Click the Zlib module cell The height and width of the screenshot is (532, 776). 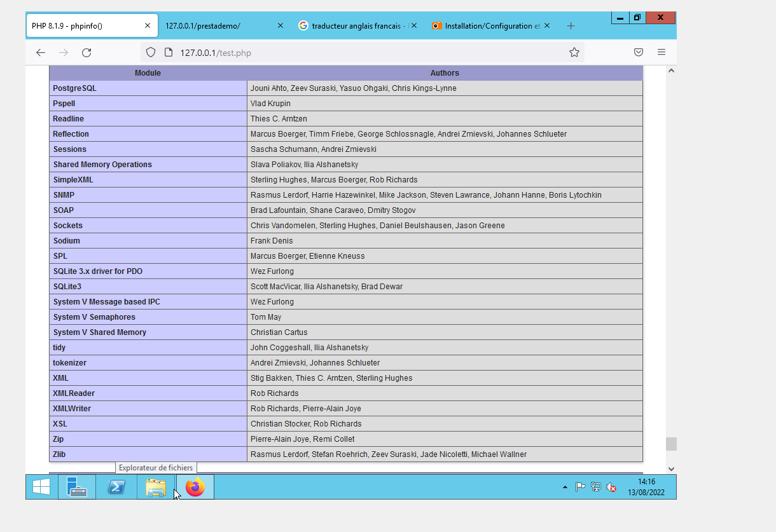click(148, 454)
